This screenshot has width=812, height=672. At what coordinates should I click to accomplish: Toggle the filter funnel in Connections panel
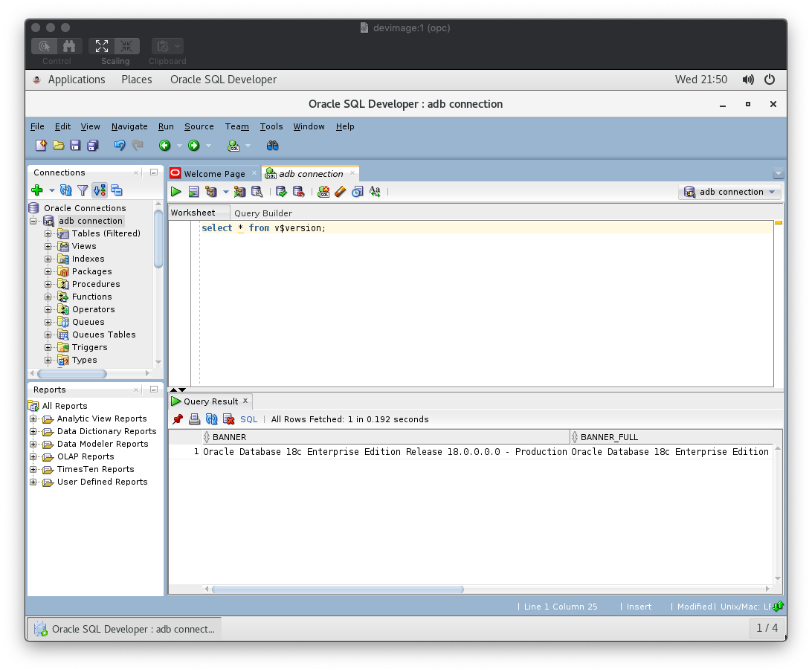click(83, 190)
